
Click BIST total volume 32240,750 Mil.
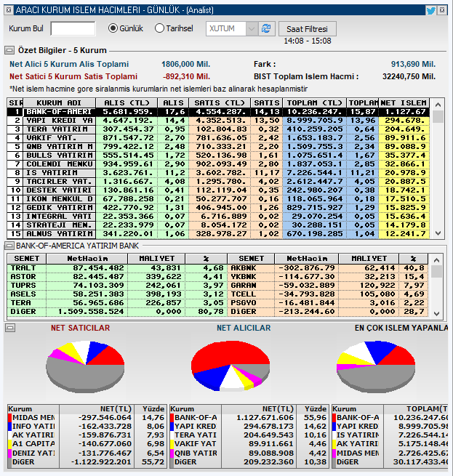(x=409, y=76)
